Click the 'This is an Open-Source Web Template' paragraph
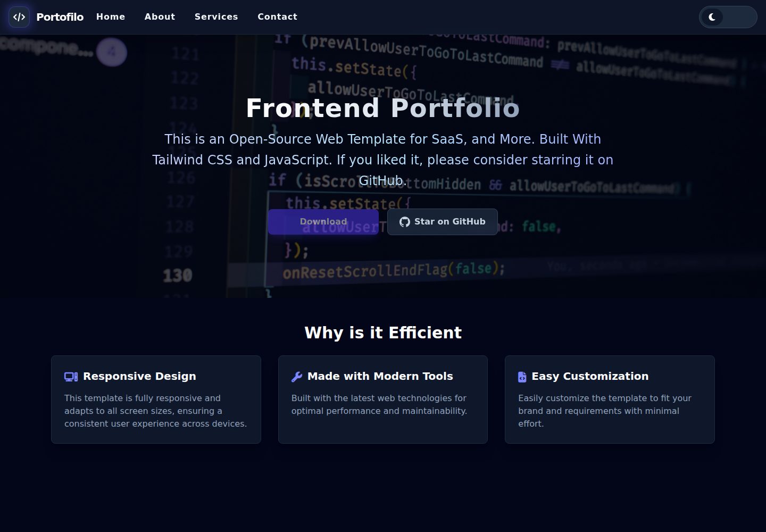This screenshot has height=532, width=766. [383, 160]
